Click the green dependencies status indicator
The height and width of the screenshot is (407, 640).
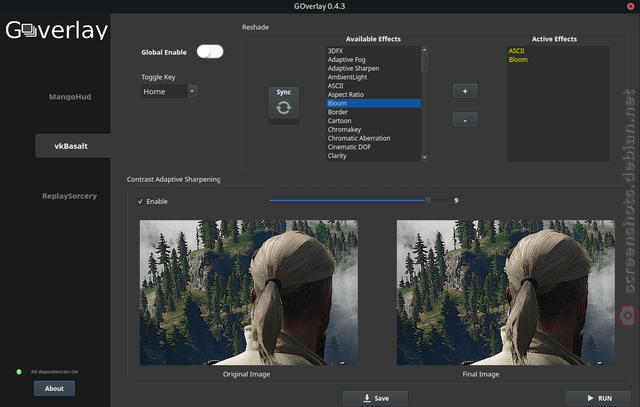[x=19, y=371]
